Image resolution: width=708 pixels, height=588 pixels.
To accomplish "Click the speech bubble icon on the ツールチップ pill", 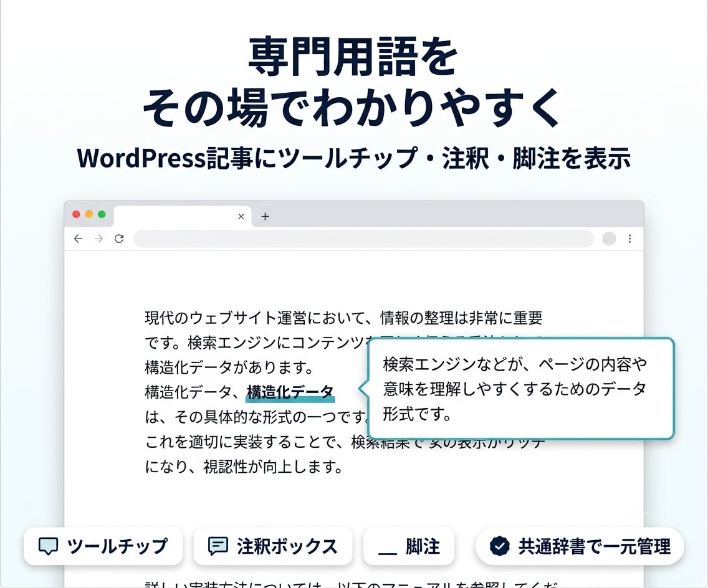I will coord(48,546).
